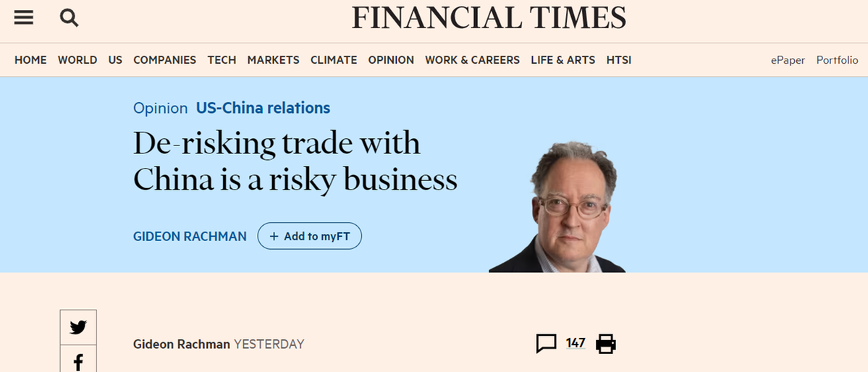
Task: Open comments speech bubble icon
Action: click(546, 344)
